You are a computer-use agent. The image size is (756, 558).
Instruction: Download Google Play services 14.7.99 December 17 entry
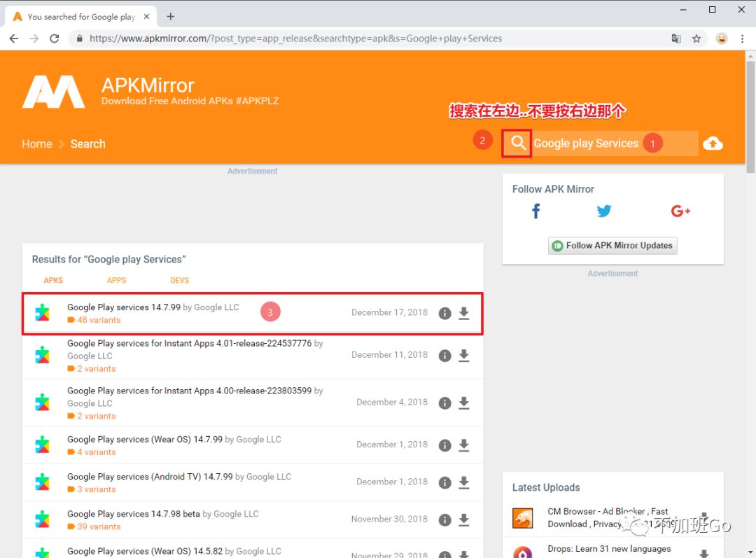tap(464, 314)
